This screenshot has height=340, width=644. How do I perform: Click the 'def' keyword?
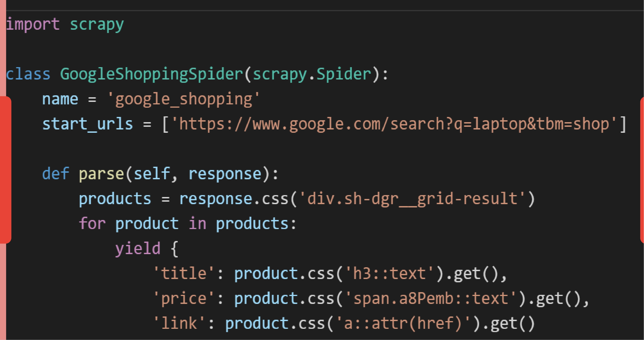(x=56, y=174)
